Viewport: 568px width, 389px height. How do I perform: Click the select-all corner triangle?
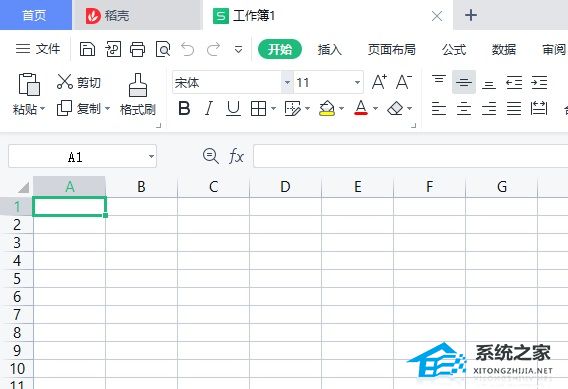click(x=24, y=187)
